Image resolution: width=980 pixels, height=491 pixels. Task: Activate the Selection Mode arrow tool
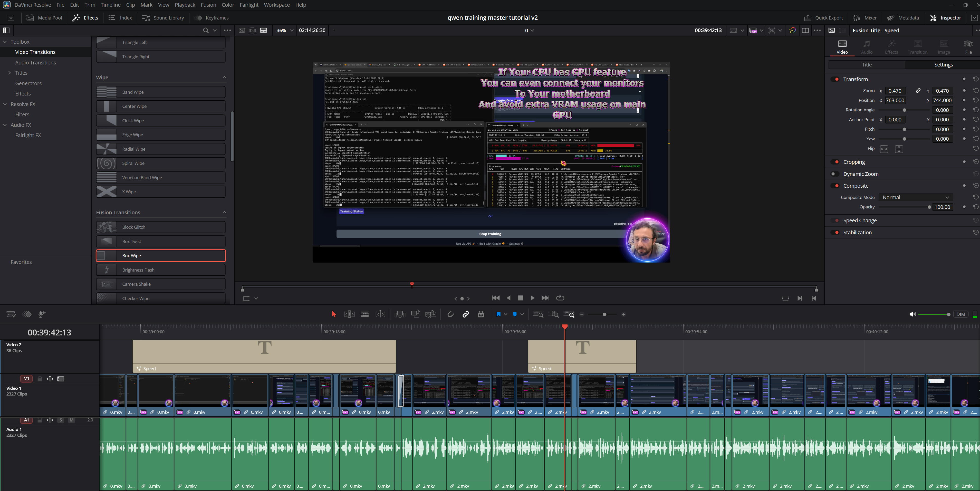[x=334, y=314]
